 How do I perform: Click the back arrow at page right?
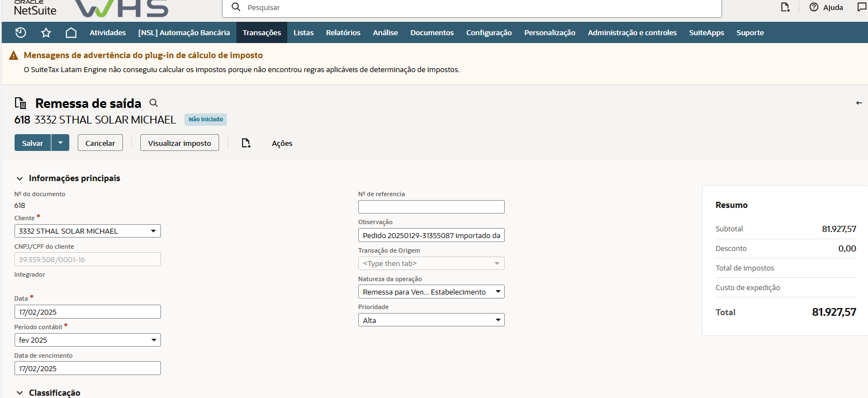click(x=859, y=103)
